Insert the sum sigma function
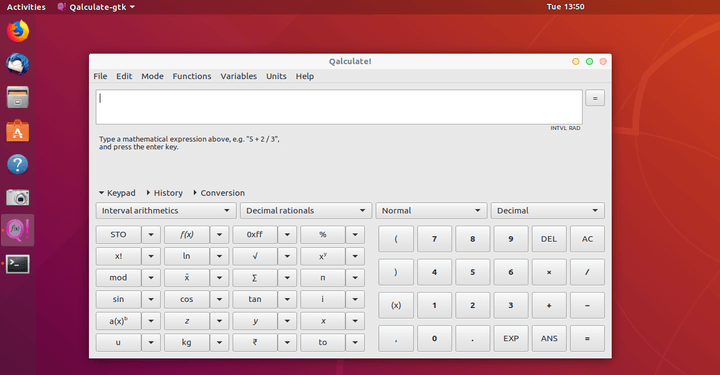The width and height of the screenshot is (720, 375). (255, 278)
